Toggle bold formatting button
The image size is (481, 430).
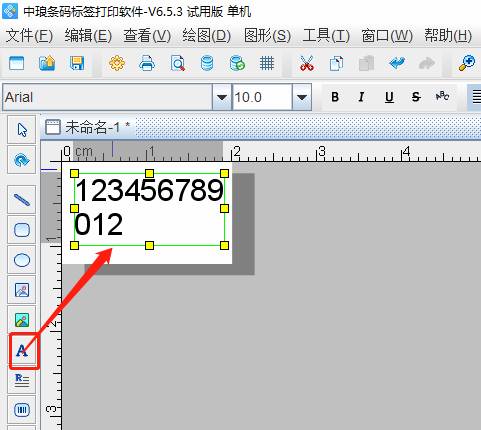[x=335, y=97]
